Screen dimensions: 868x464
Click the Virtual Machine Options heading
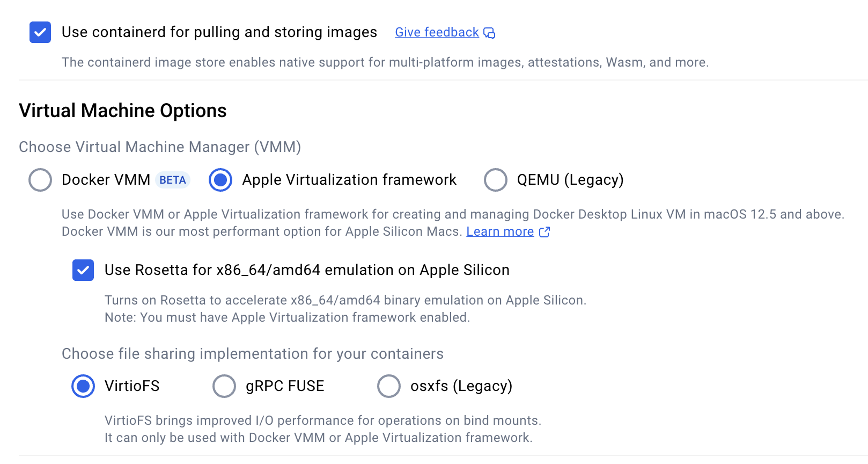[123, 111]
